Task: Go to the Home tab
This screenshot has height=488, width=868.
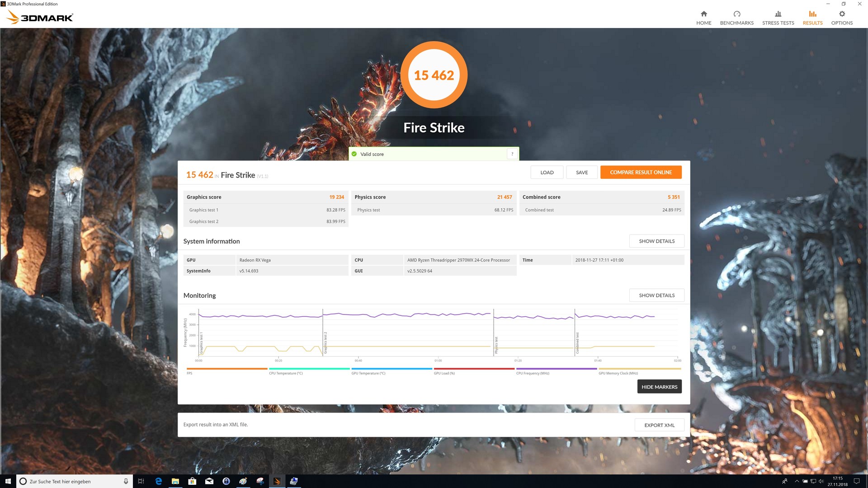Action: tap(703, 18)
